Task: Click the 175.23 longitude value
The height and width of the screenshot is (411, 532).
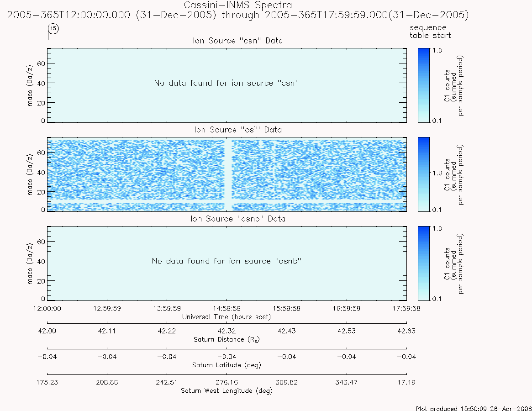Action: point(47,383)
